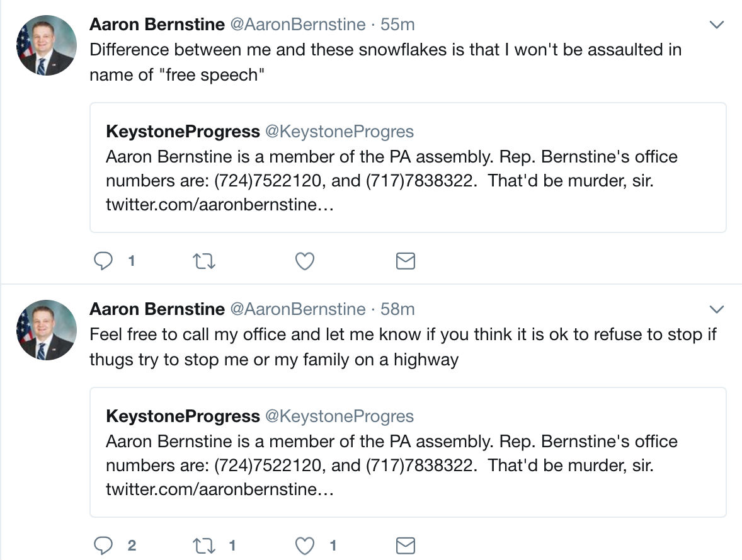Retweet the 58m highway tweet
Image resolution: width=742 pixels, height=560 pixels.
click(x=205, y=546)
